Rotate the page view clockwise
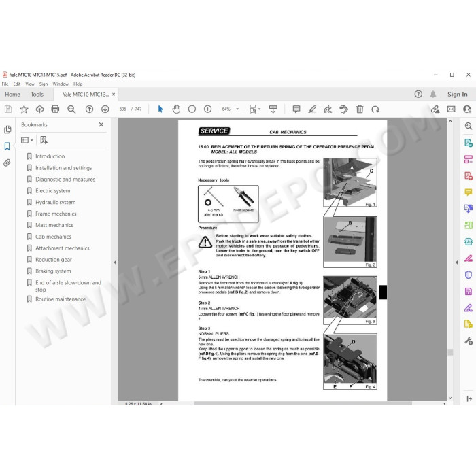 point(375,109)
